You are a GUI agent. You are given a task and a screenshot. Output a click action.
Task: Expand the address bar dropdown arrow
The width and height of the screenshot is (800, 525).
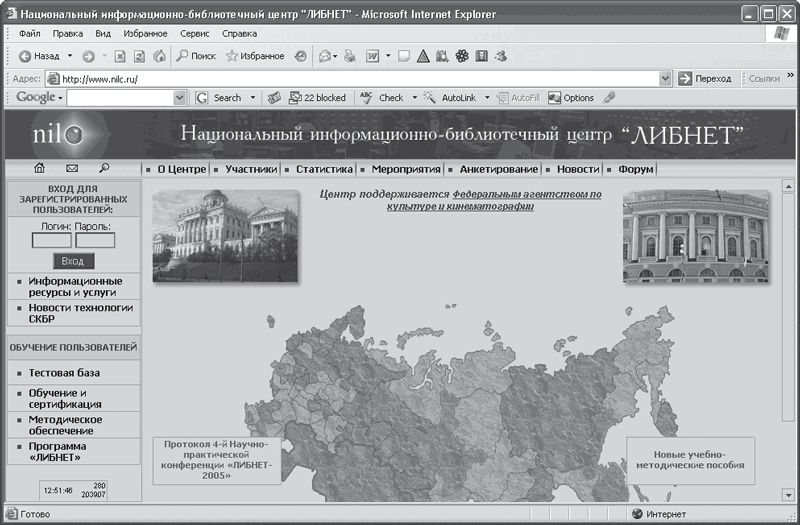tap(665, 79)
